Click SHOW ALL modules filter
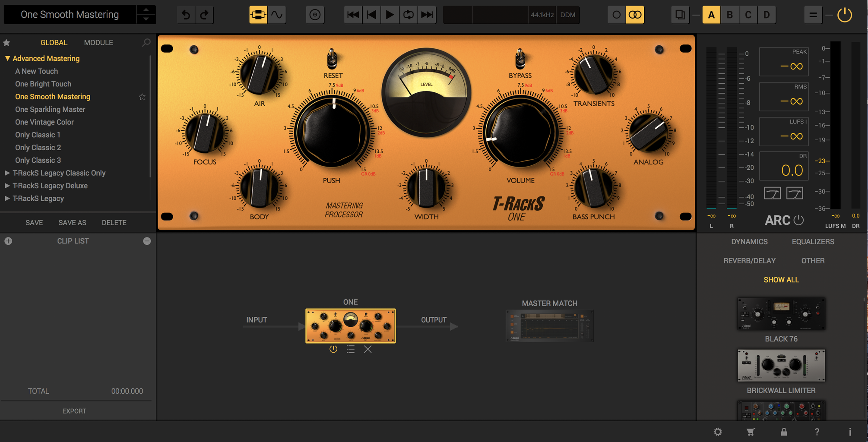Viewport: 868px width, 442px height. tap(781, 280)
